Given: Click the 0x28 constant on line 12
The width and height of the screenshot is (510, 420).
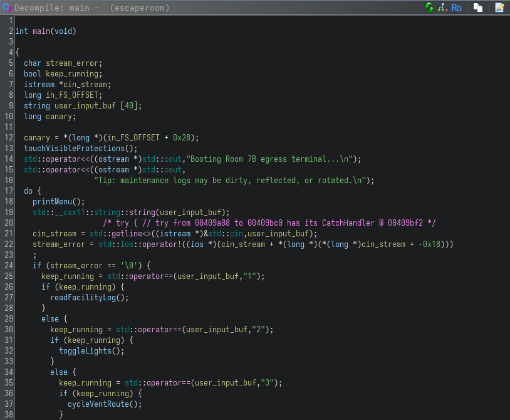Looking at the screenshot, I should 182,138.
